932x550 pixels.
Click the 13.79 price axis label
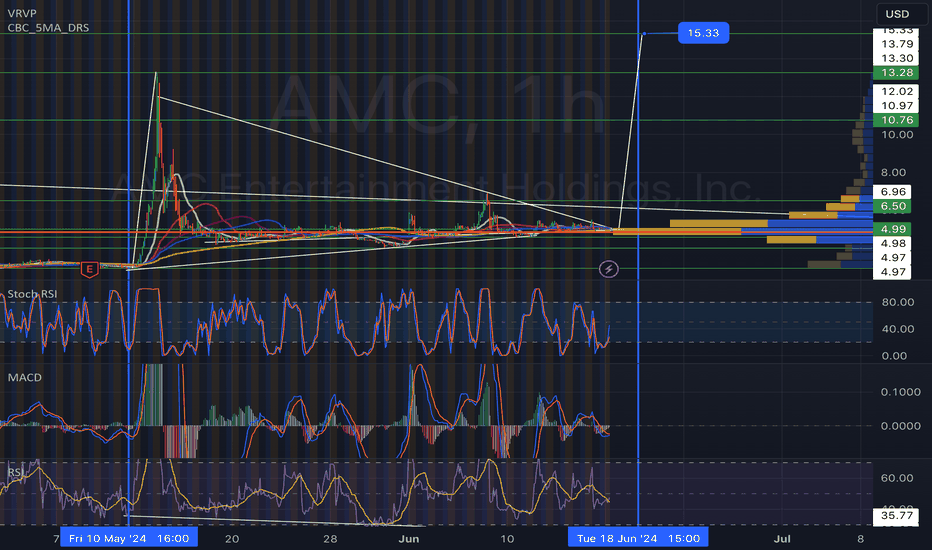tap(896, 44)
